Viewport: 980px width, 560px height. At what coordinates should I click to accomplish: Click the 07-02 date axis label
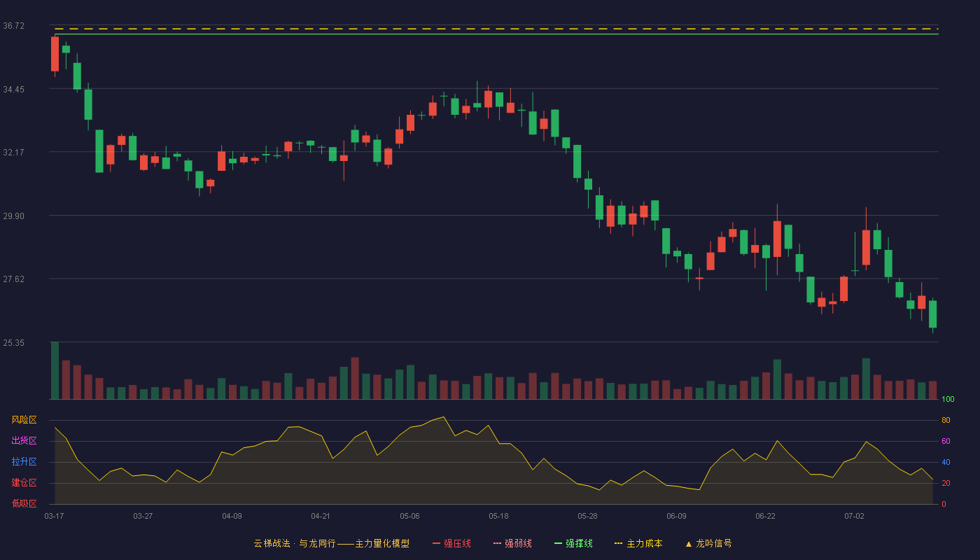(x=854, y=516)
